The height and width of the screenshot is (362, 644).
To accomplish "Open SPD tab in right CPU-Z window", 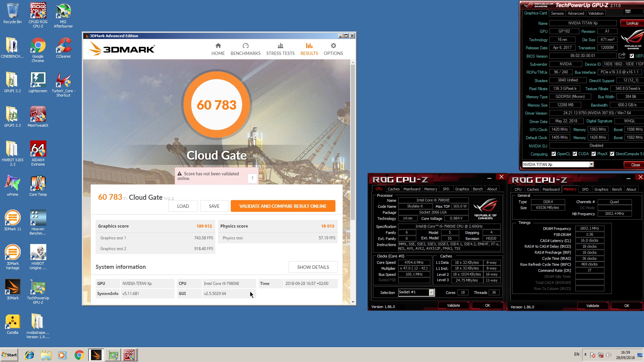I will tap(585, 189).
